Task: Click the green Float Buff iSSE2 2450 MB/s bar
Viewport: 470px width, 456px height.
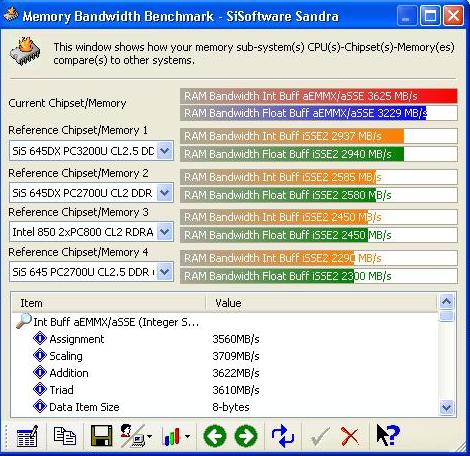Action: click(x=274, y=235)
